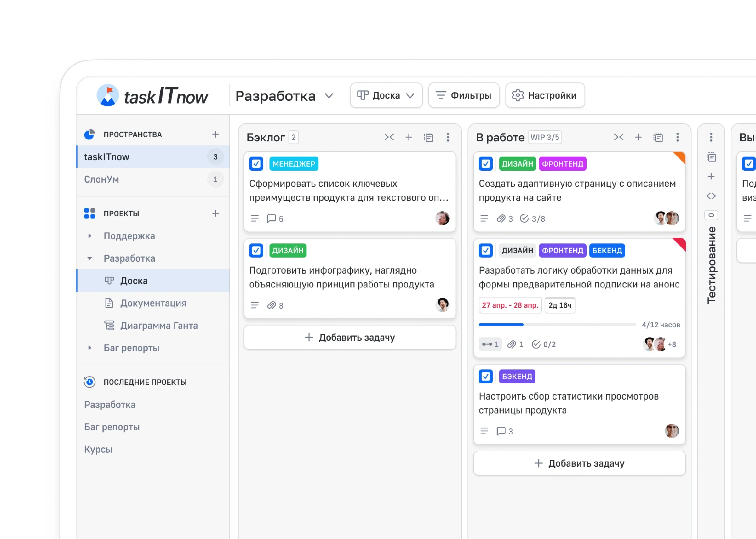Open the Фильтры button
The image size is (756, 539).
463,96
